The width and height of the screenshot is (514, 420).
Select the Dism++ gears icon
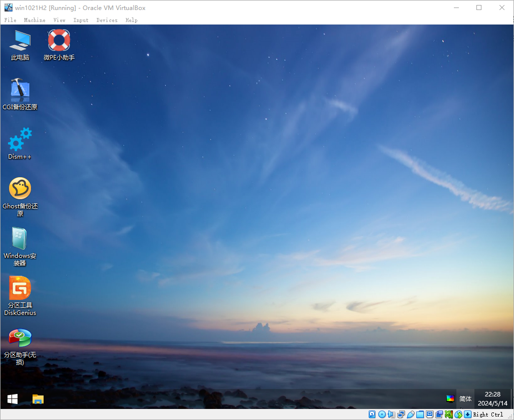pos(20,144)
